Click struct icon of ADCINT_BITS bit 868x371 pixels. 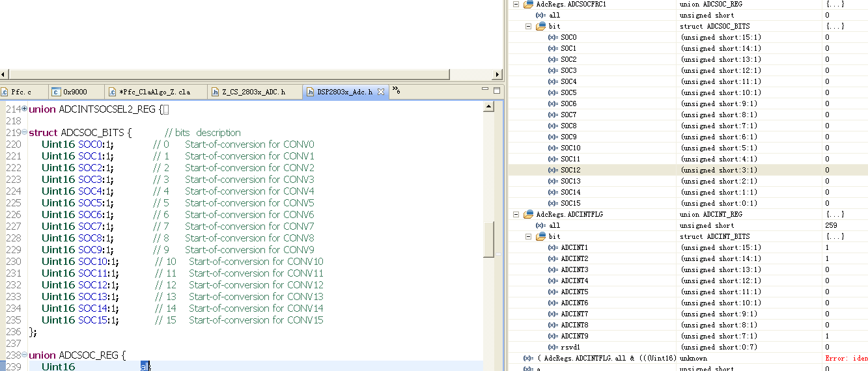tap(540, 236)
